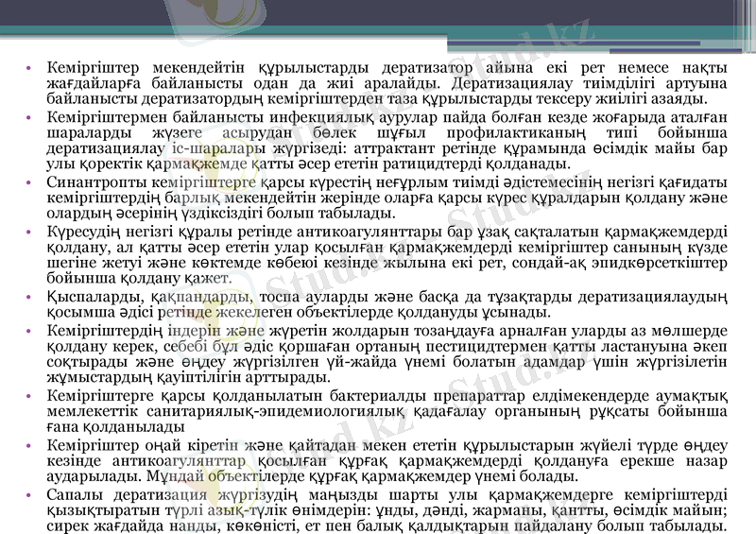Click the line starting 'Кеміргіштер оңай кіретін және қайтадан'

point(387,446)
